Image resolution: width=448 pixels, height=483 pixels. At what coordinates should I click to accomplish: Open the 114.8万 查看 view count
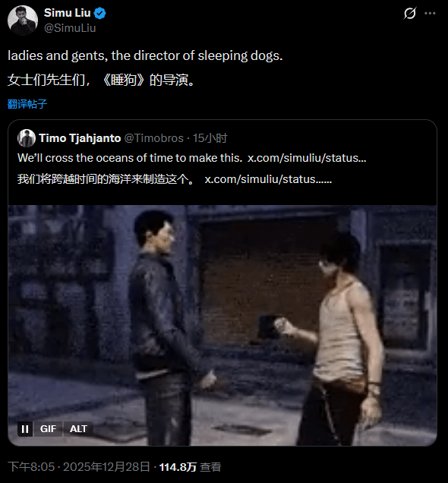point(190,467)
